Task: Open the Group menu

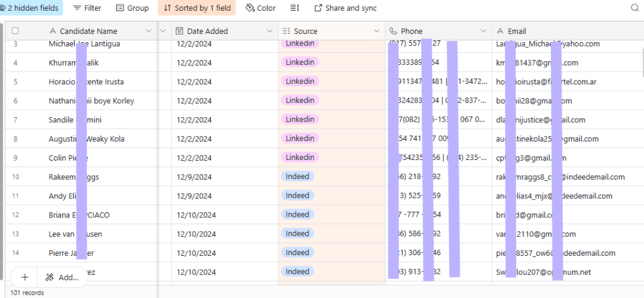Action: [x=132, y=8]
